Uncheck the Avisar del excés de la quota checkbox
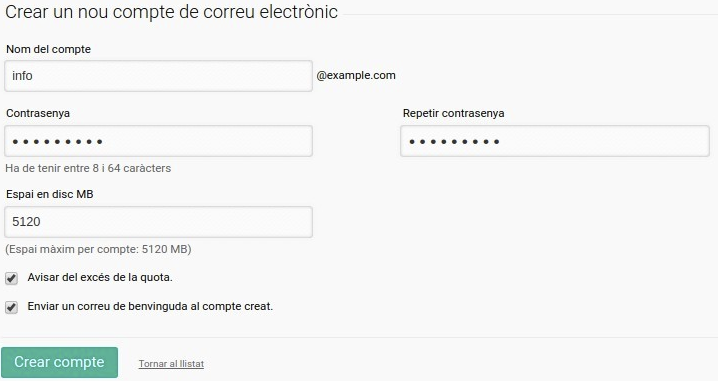Image resolution: width=718 pixels, height=381 pixels. point(11,278)
